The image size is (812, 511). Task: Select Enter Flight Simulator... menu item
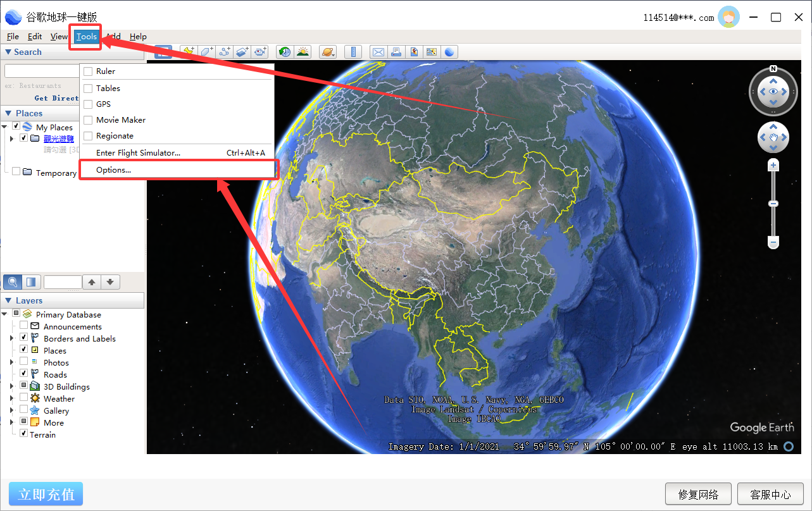[177, 152]
